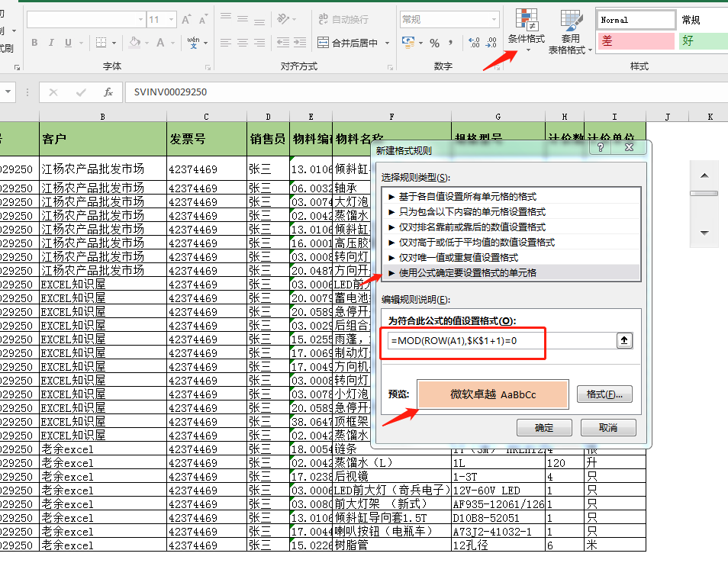This screenshot has width=728, height=563.
Task: Select rule type 只为包含以下内容的单元格设置格式
Action: pos(511,211)
